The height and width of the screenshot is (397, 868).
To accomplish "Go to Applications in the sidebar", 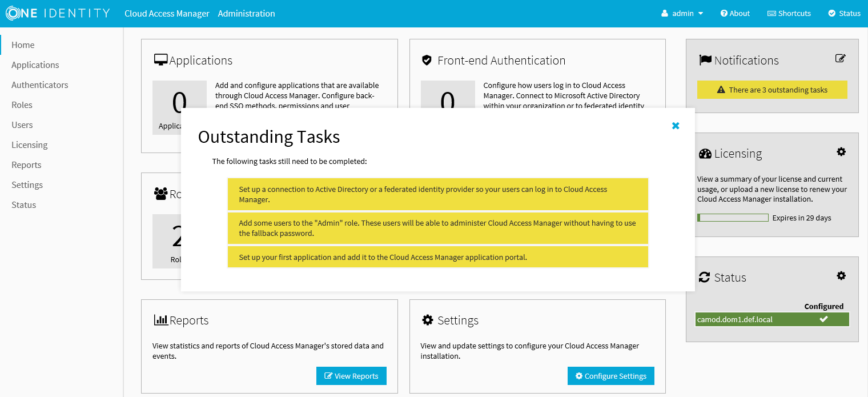I will (35, 65).
